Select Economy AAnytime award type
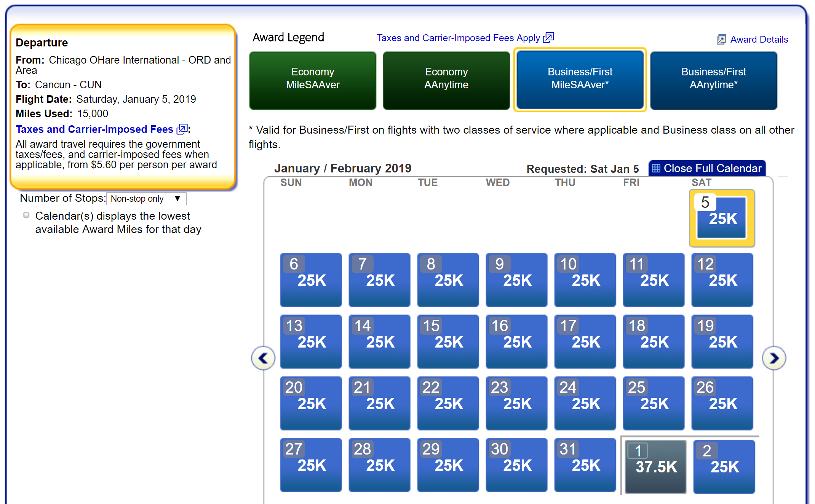This screenshot has width=815, height=504. [446, 81]
